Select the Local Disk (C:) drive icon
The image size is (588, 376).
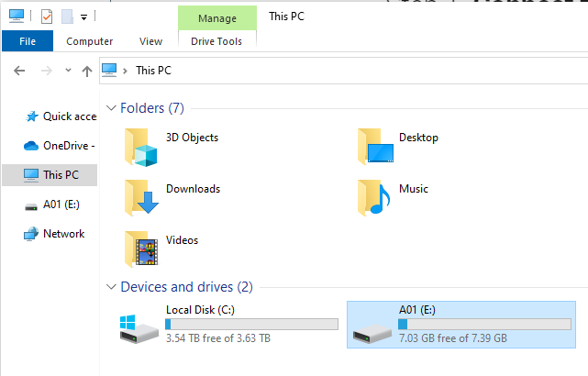coord(139,328)
